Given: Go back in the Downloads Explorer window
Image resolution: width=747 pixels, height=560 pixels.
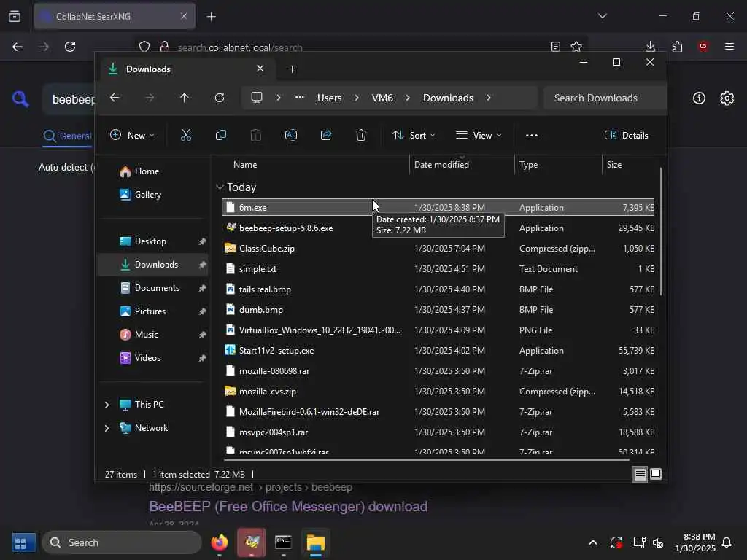Looking at the screenshot, I should click(115, 98).
